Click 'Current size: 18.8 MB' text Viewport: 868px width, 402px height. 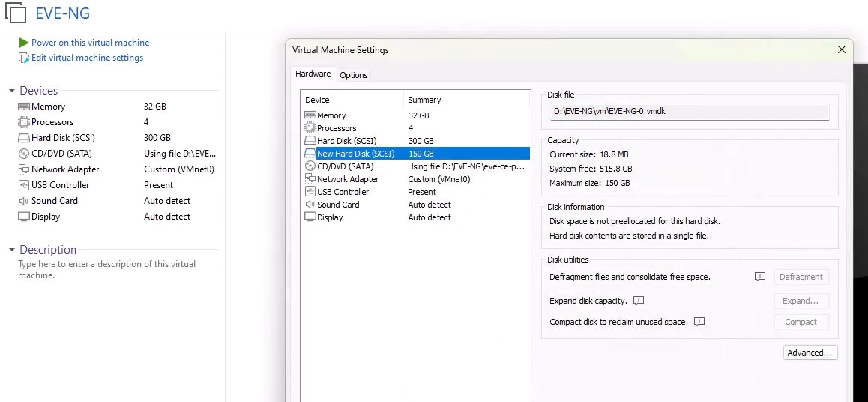tap(589, 154)
